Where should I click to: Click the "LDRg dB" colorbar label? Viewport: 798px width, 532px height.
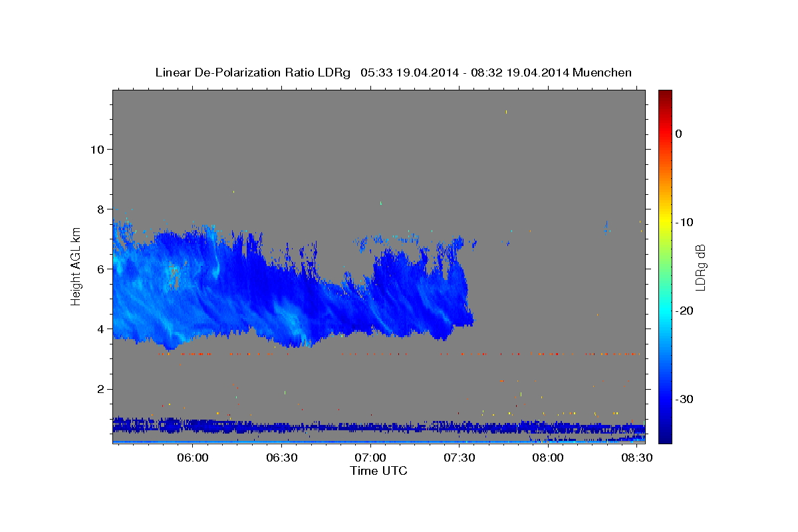pos(700,267)
